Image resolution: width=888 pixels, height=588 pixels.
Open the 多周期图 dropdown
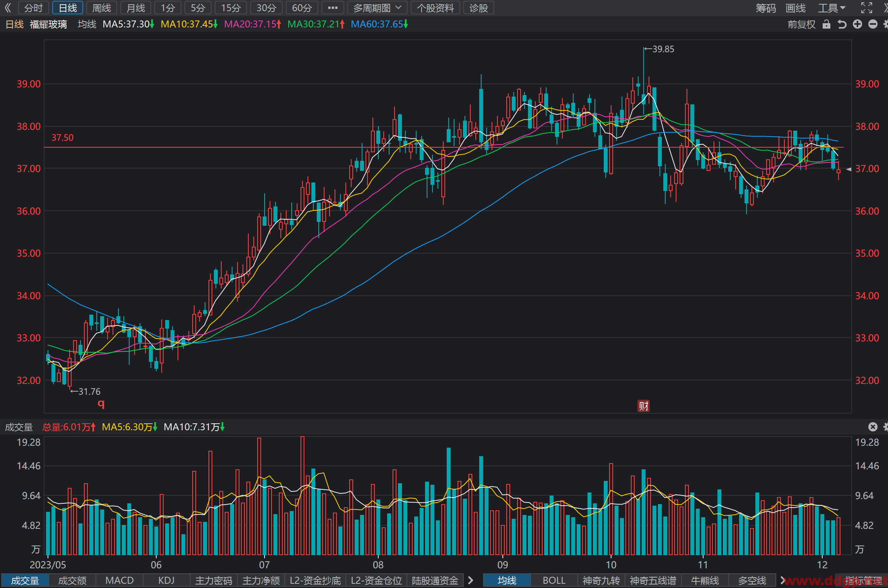coord(377,8)
